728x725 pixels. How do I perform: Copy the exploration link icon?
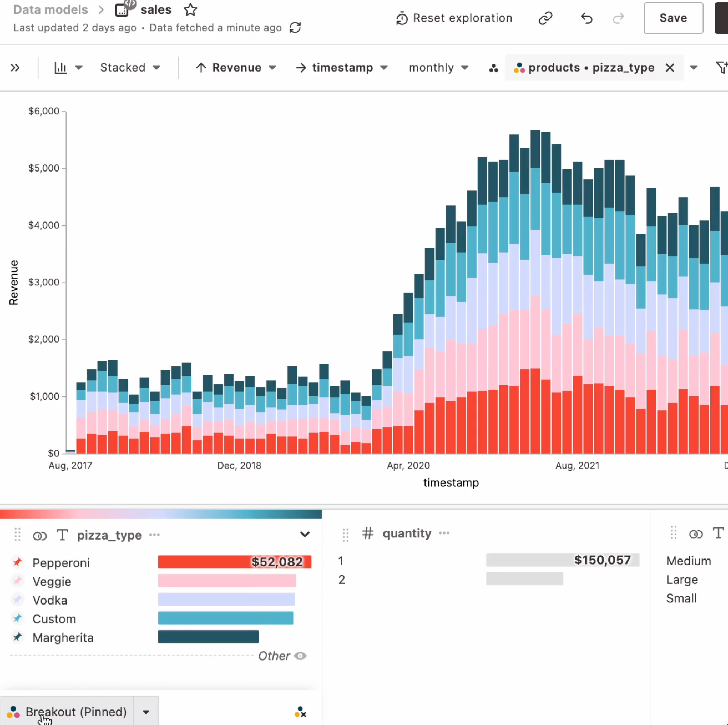tap(545, 18)
